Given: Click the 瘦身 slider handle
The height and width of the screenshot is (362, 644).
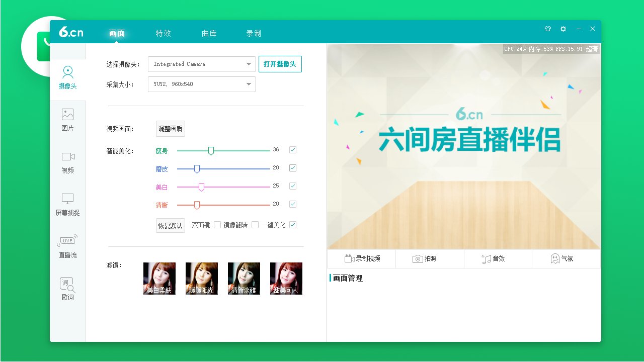Looking at the screenshot, I should click(211, 151).
